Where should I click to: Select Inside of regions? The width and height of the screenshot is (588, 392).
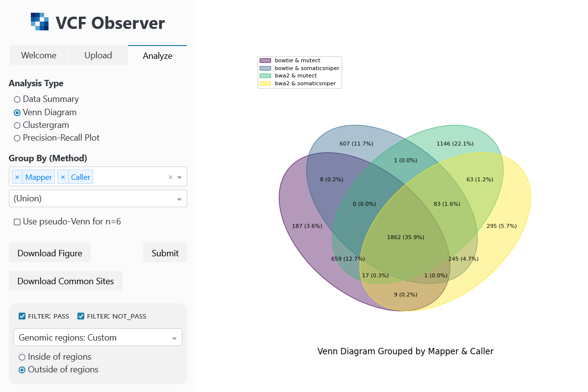(x=22, y=357)
